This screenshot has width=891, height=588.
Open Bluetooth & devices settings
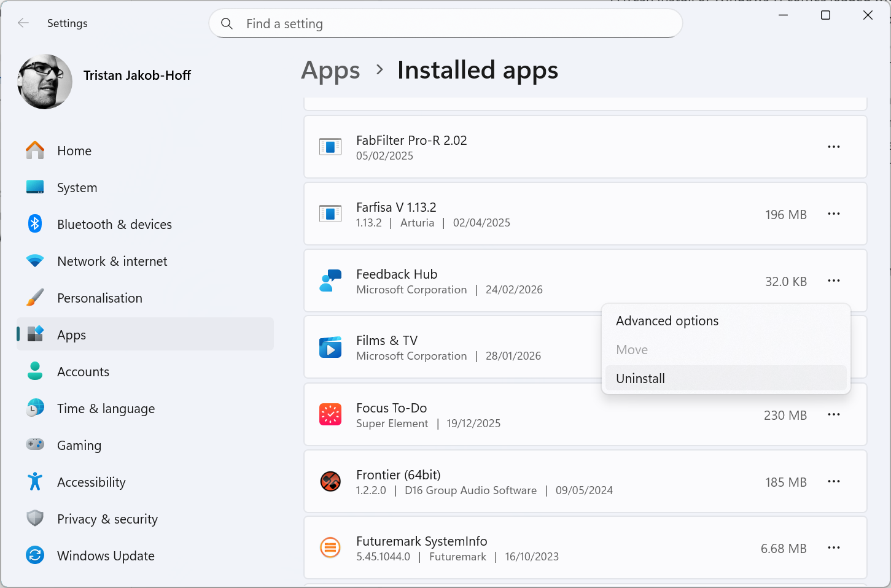tap(114, 225)
